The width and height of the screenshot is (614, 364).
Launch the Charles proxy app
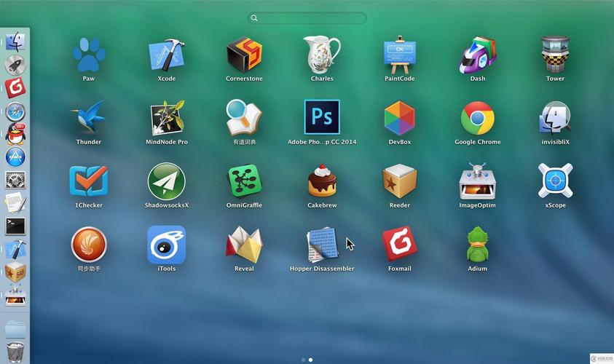322,55
